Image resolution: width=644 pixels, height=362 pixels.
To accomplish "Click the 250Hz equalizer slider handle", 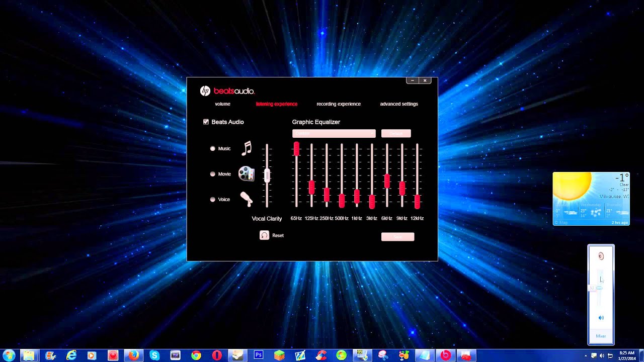I will (327, 195).
